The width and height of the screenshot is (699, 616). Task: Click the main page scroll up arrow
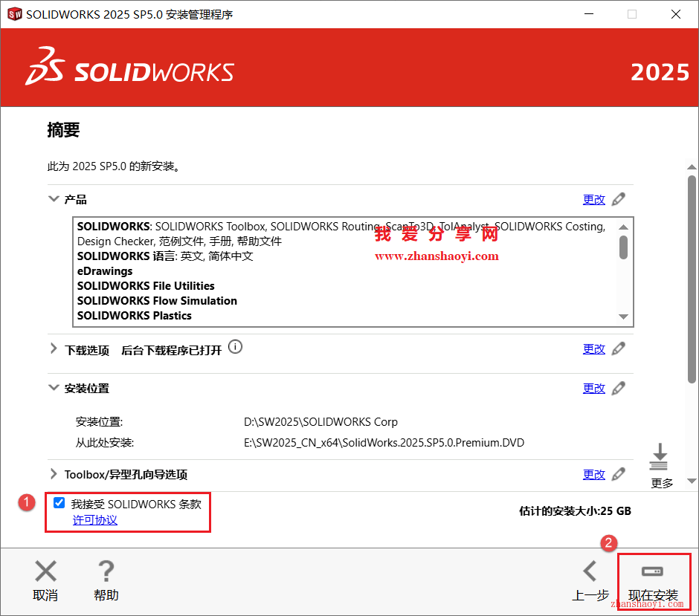click(692, 167)
